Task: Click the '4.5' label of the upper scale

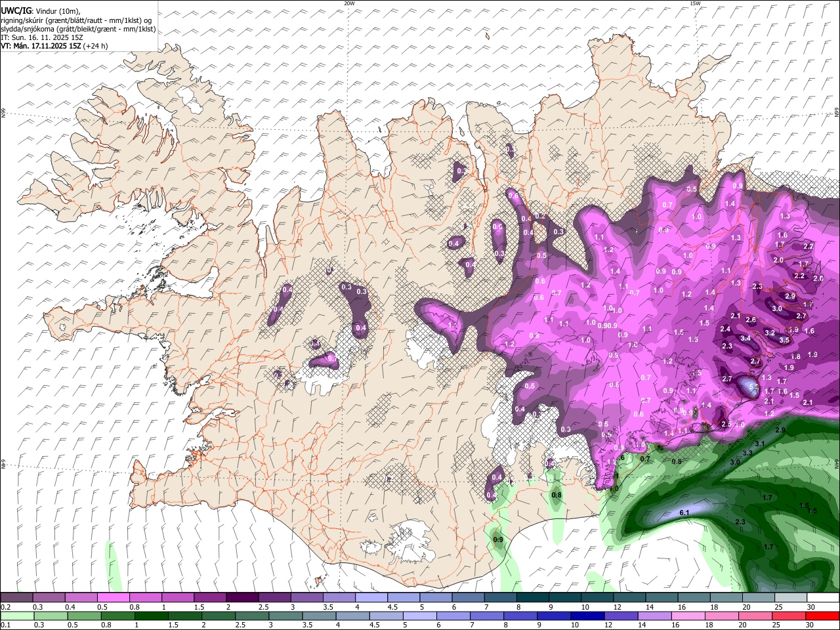Action: click(392, 608)
